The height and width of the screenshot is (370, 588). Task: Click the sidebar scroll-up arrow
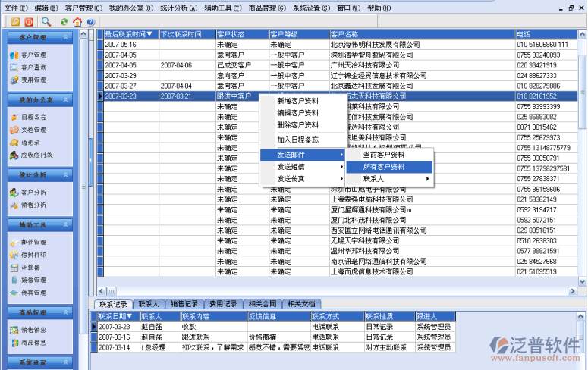[x=83, y=34]
